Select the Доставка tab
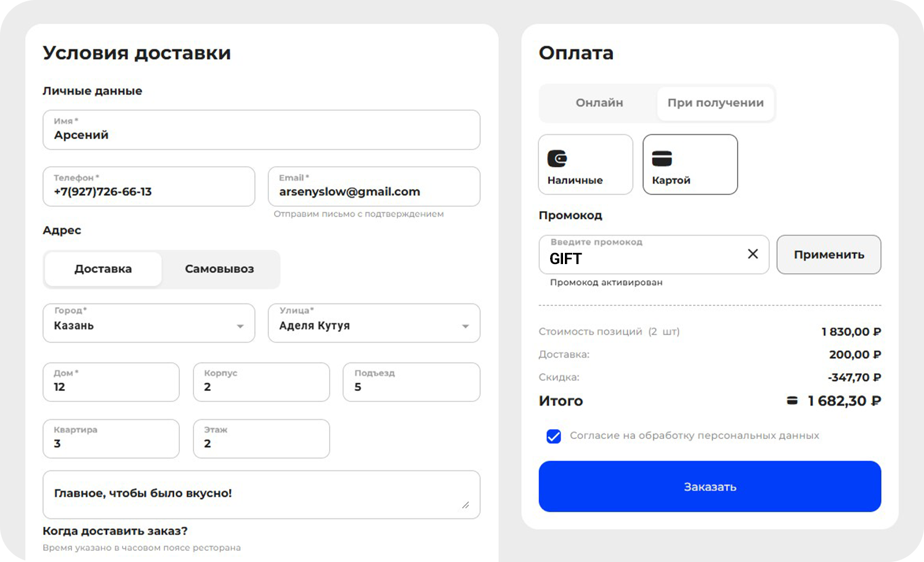 102,269
